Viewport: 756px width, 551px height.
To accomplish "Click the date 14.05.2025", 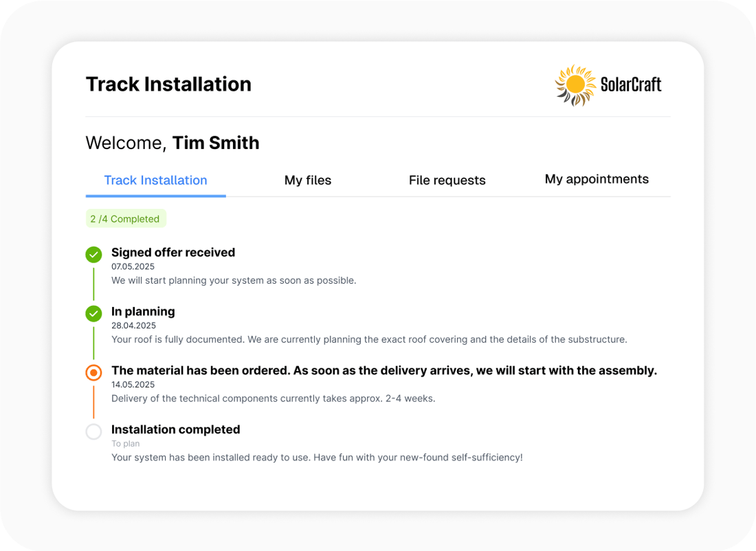I will pyautogui.click(x=133, y=385).
